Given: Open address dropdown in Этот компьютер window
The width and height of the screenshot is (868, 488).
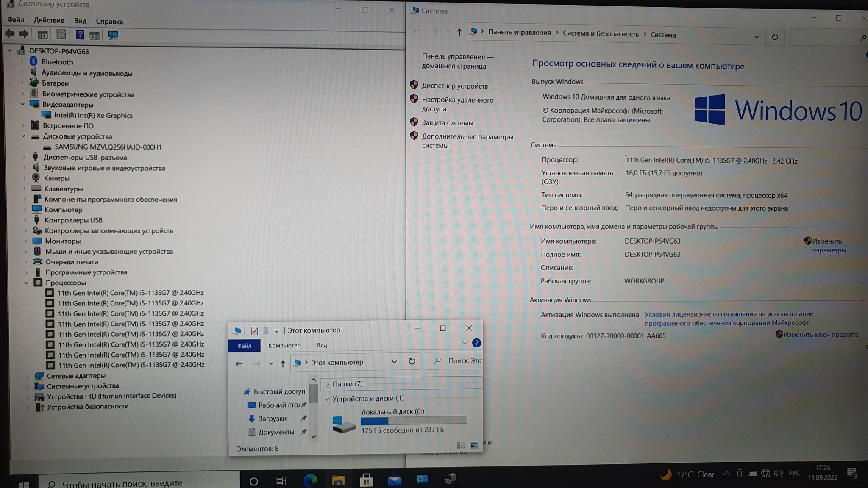Looking at the screenshot, I should (x=394, y=362).
